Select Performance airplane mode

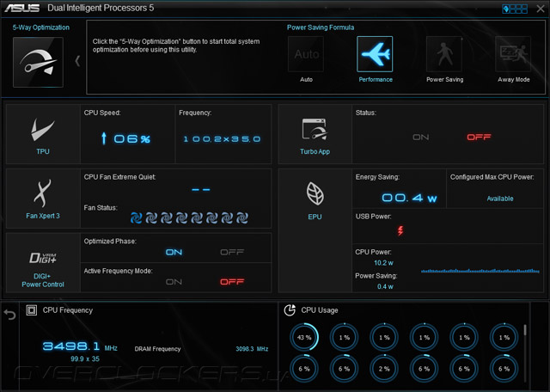[x=375, y=54]
